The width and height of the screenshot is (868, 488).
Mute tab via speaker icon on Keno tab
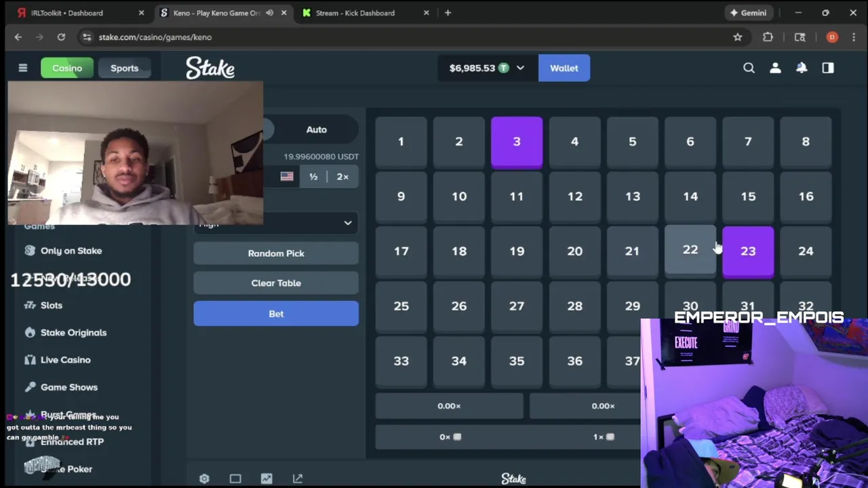pos(269,13)
